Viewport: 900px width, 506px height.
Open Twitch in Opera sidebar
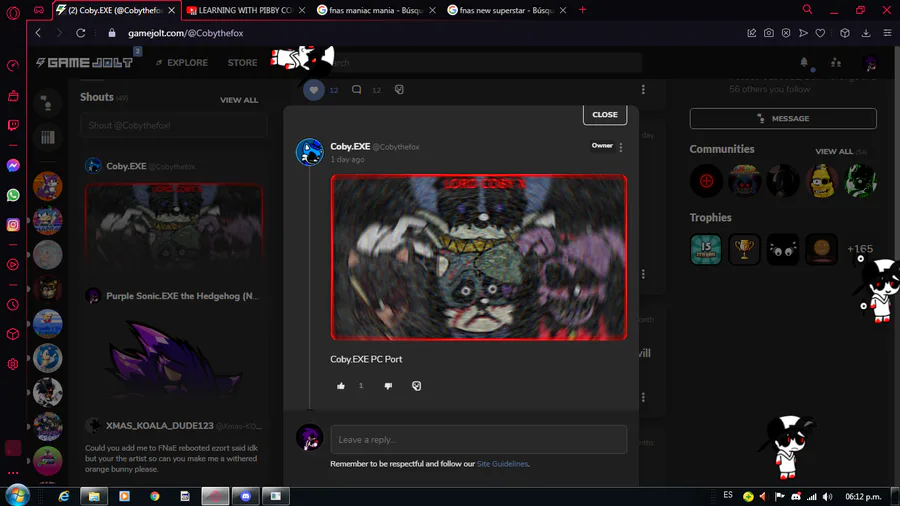13,125
